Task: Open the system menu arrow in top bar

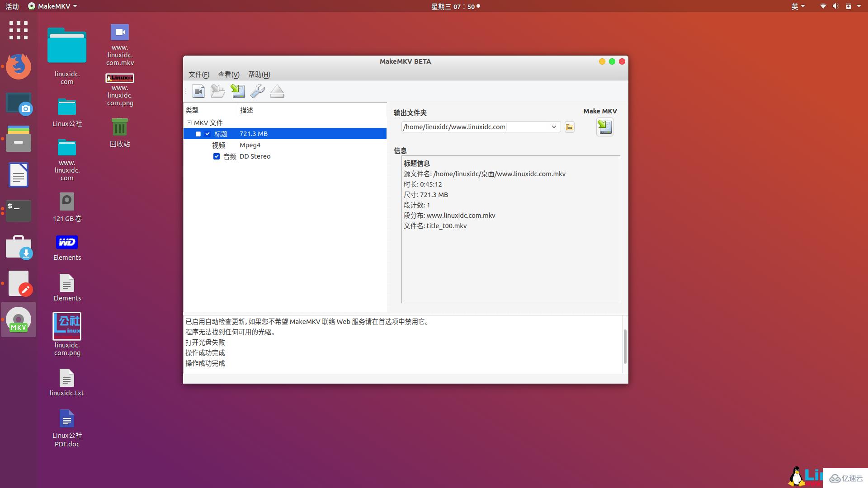Action: [x=859, y=6]
